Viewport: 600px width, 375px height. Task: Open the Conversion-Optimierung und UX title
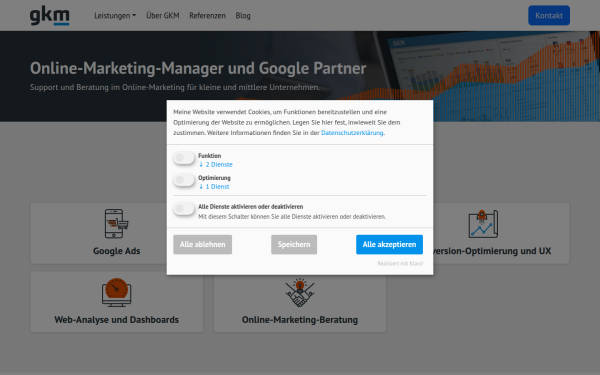pos(492,251)
